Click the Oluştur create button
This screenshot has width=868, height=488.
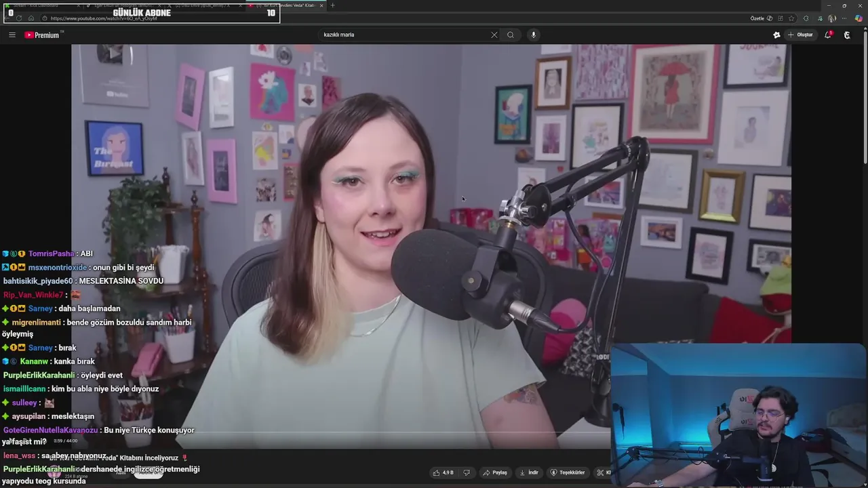801,35
